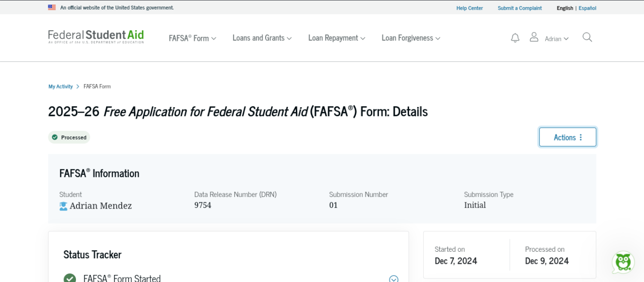Image resolution: width=644 pixels, height=282 pixels.
Task: Click the green Processed check icon
Action: [55, 137]
